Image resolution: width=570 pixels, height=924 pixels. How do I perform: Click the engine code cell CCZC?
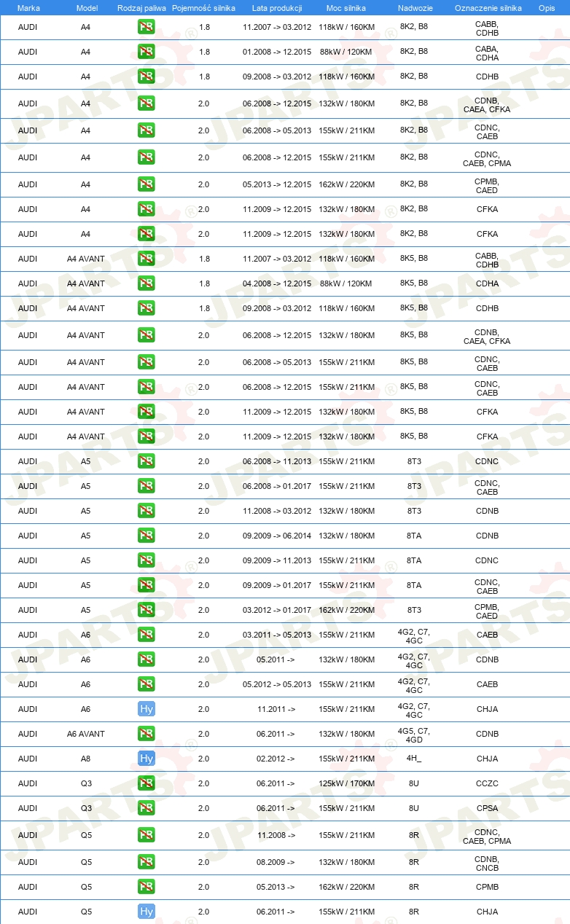[x=487, y=783]
